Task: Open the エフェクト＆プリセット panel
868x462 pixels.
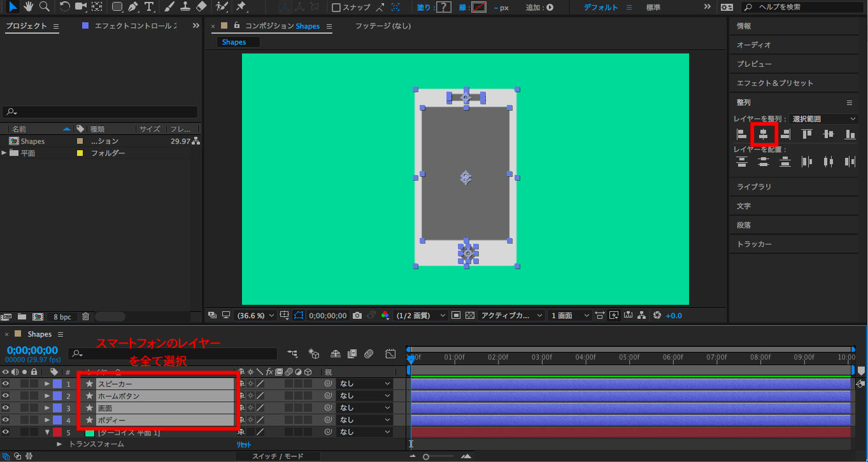Action: pos(774,83)
